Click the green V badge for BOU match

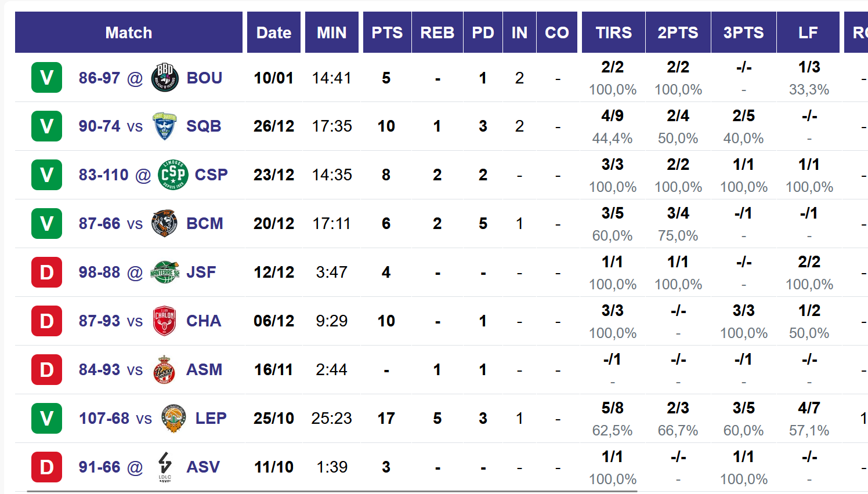46,78
